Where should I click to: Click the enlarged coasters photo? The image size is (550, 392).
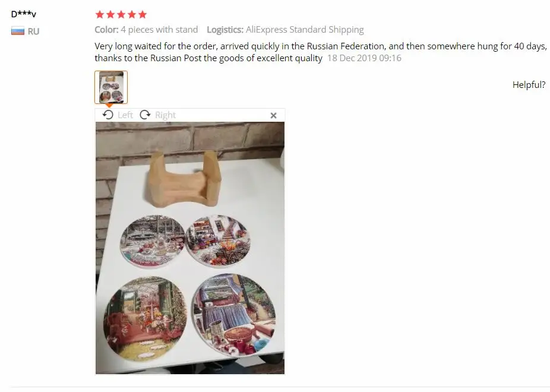(190, 248)
